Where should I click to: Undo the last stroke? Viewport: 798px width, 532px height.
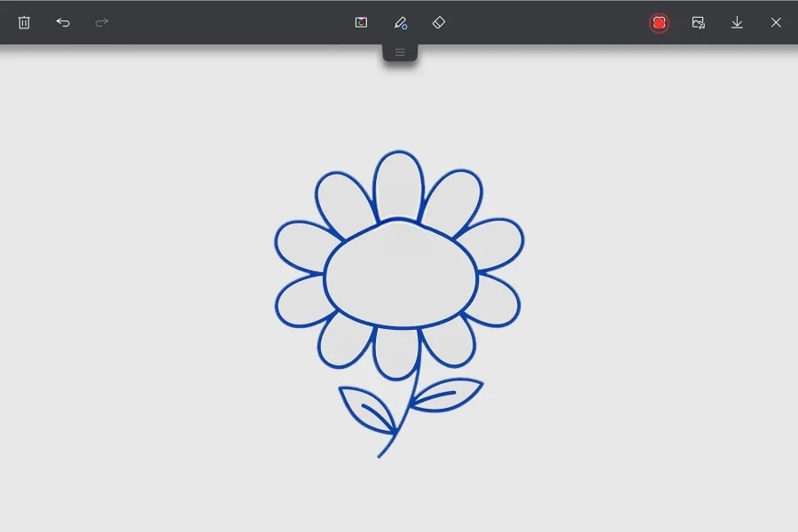(x=63, y=22)
